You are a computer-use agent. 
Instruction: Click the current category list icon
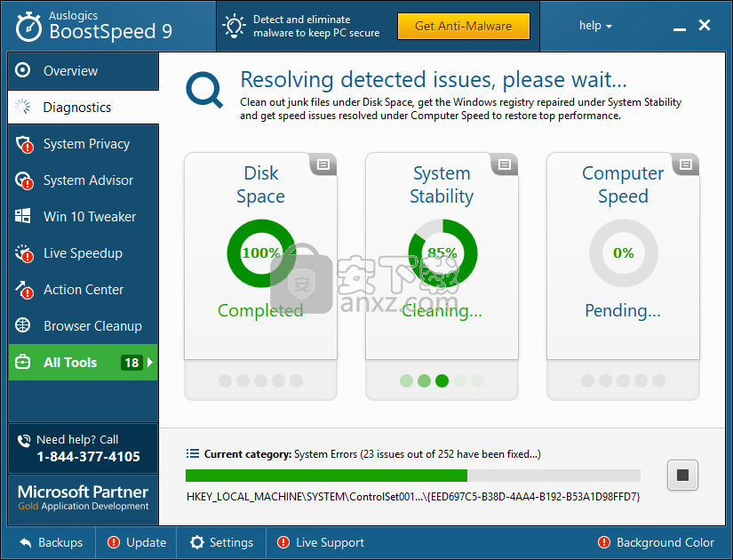(192, 453)
